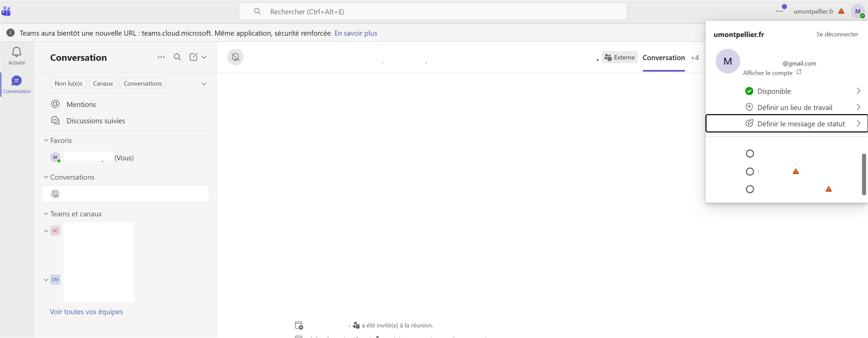Click the muted bell icon in chat header
Image resolution: width=868 pixels, height=338 pixels.
[235, 57]
